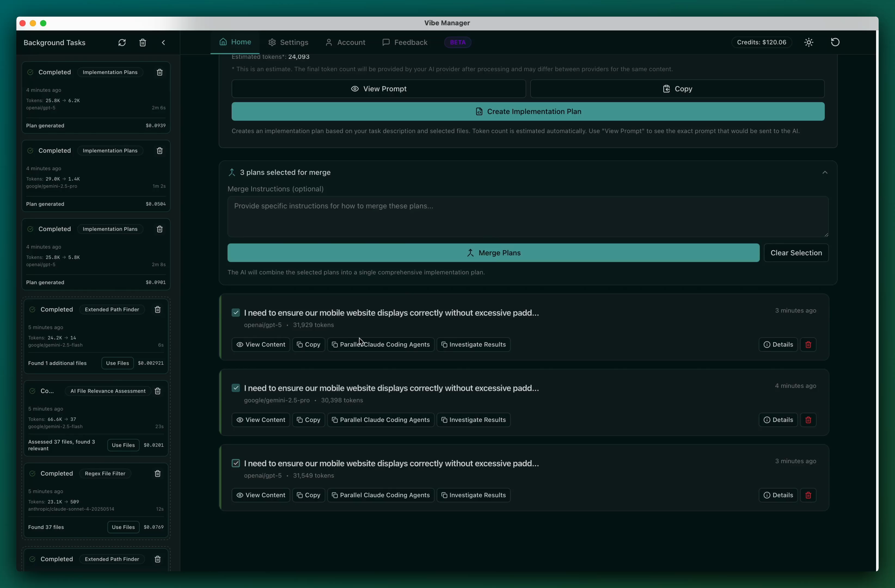
Task: Delete the 31,549 tokens plan with red trash
Action: [x=808, y=495]
